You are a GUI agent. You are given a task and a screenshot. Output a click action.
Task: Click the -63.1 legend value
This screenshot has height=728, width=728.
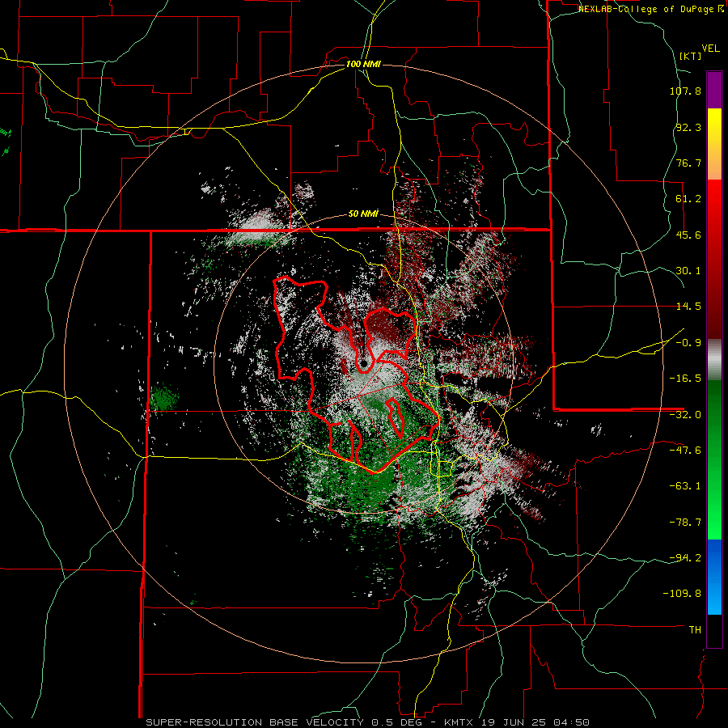[x=685, y=486]
